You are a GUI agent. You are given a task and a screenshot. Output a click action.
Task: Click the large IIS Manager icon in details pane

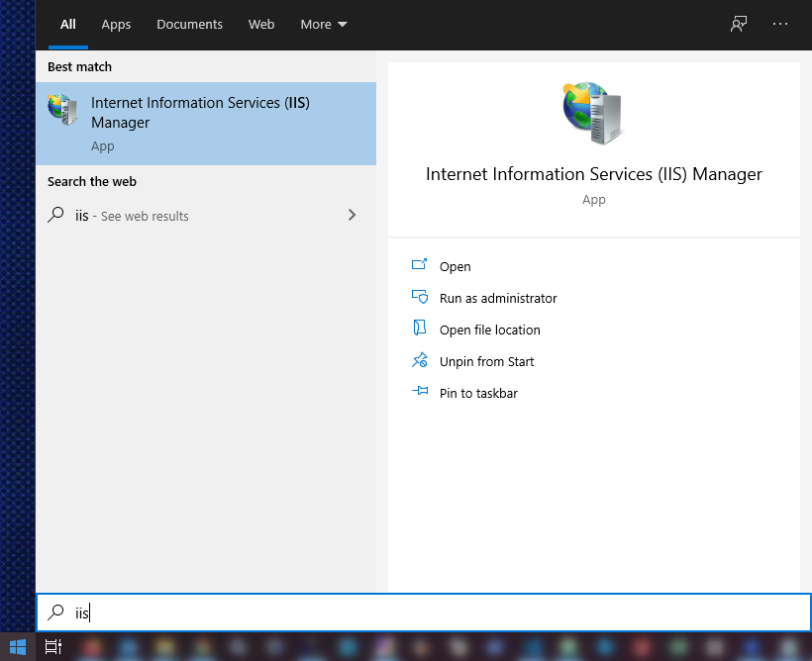coord(593,113)
